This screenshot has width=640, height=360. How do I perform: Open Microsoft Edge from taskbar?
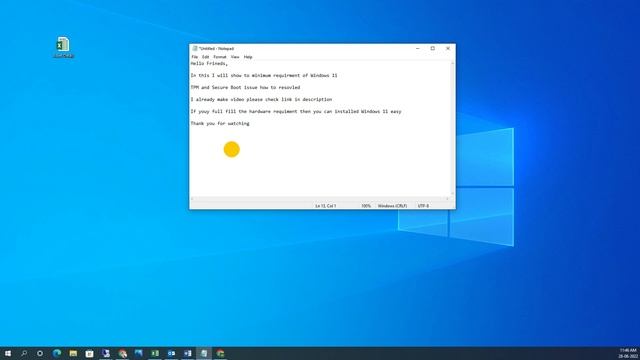tap(57, 353)
